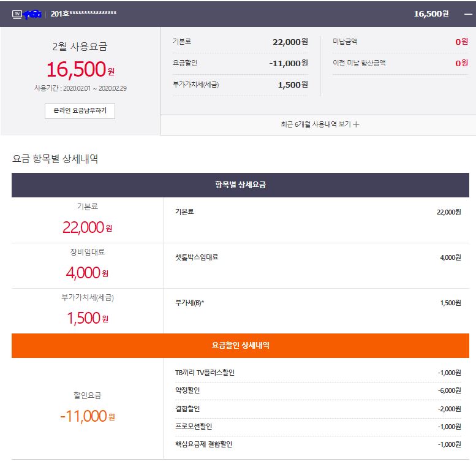
Task: Click the TV service icon in header
Action: (17, 13)
